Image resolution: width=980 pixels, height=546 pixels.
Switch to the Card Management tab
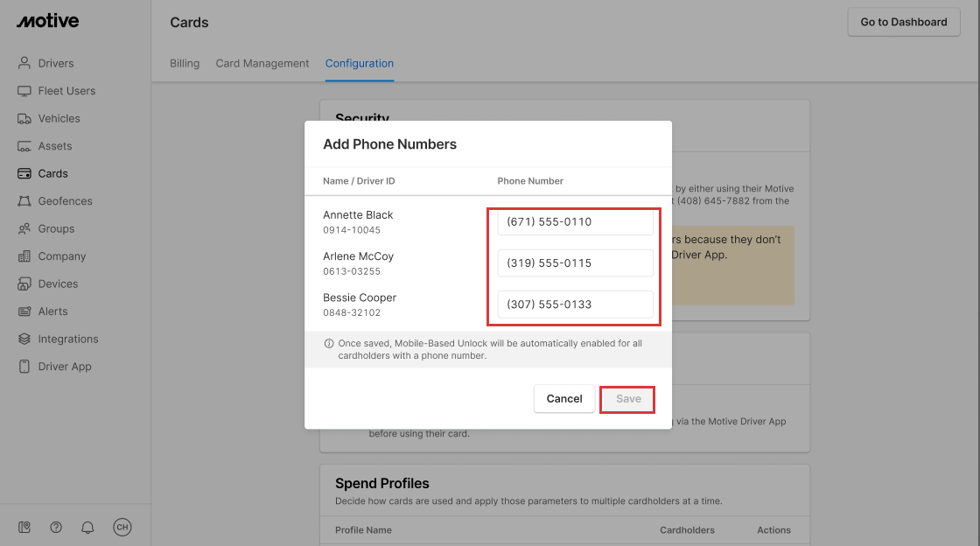tap(262, 64)
